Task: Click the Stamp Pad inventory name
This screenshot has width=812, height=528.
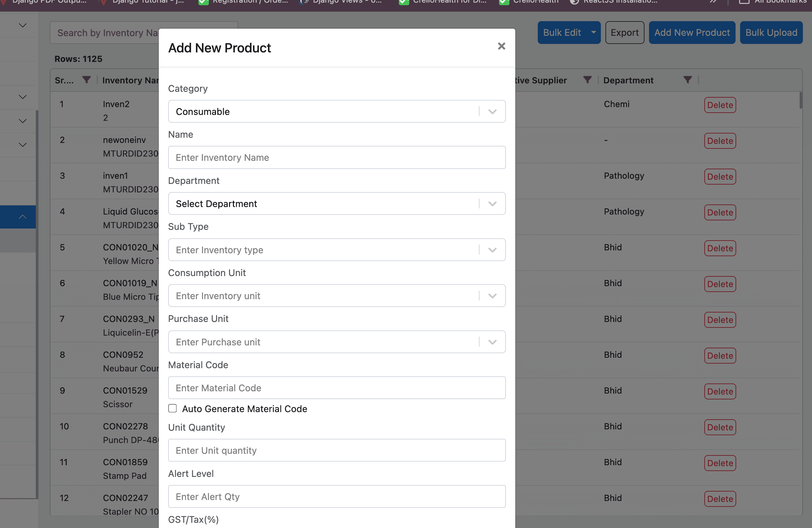Action: [x=125, y=476]
